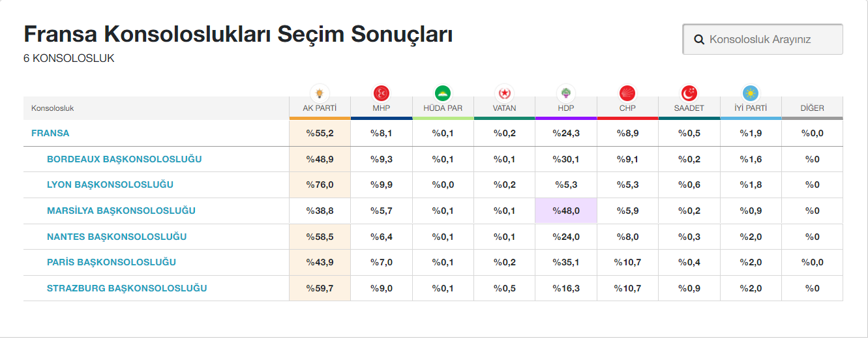The height and width of the screenshot is (339, 868).
Task: Click the MHP party logo icon
Action: pos(381,93)
